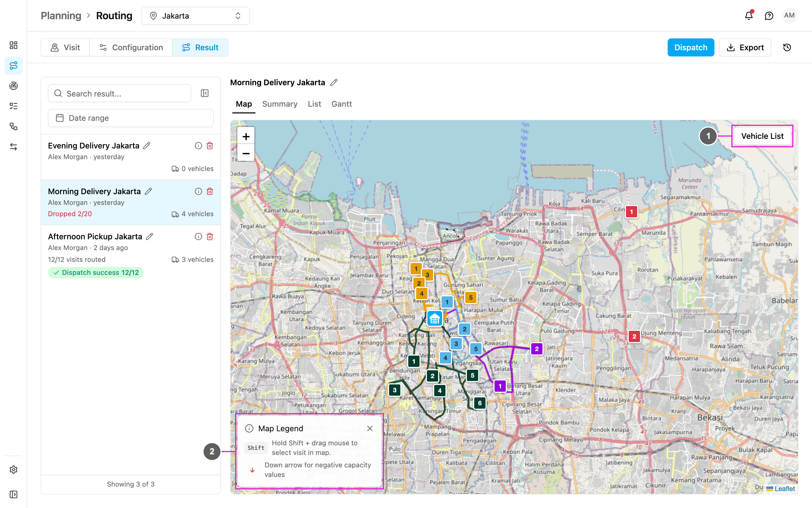Focus the Search result field
The height and width of the screenshot is (508, 812).
(x=120, y=93)
